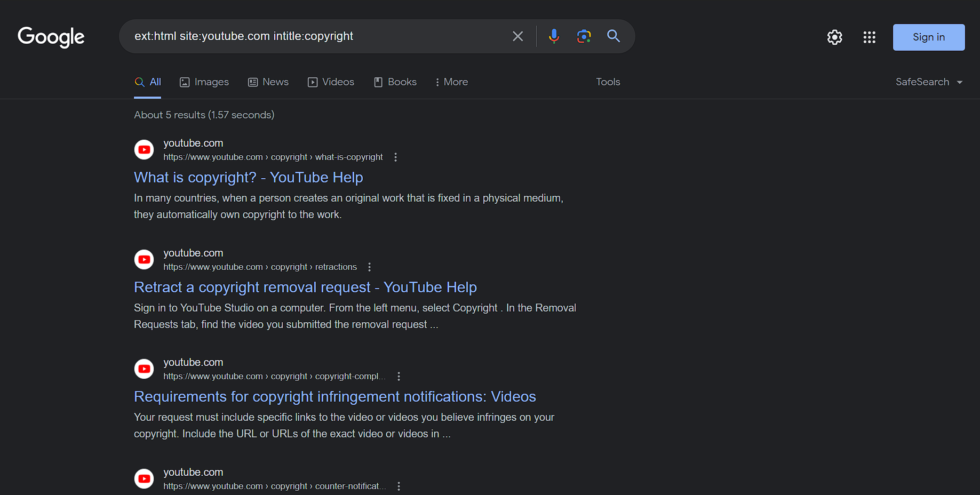Expand the More search categories menu
The width and height of the screenshot is (980, 495).
[451, 82]
